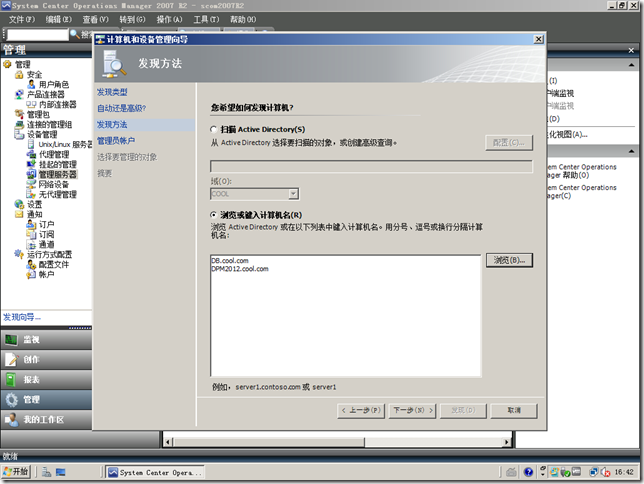Click the 上一步 back button
The image size is (644, 484).
pyautogui.click(x=361, y=410)
